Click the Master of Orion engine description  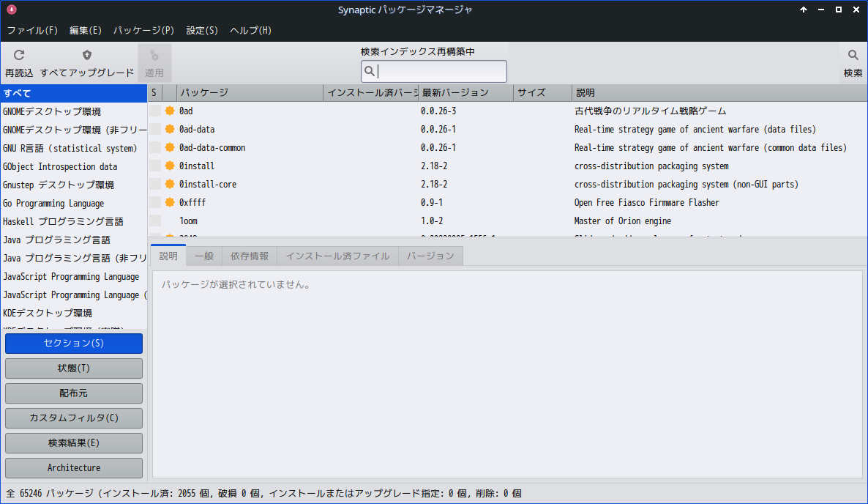[x=623, y=221]
